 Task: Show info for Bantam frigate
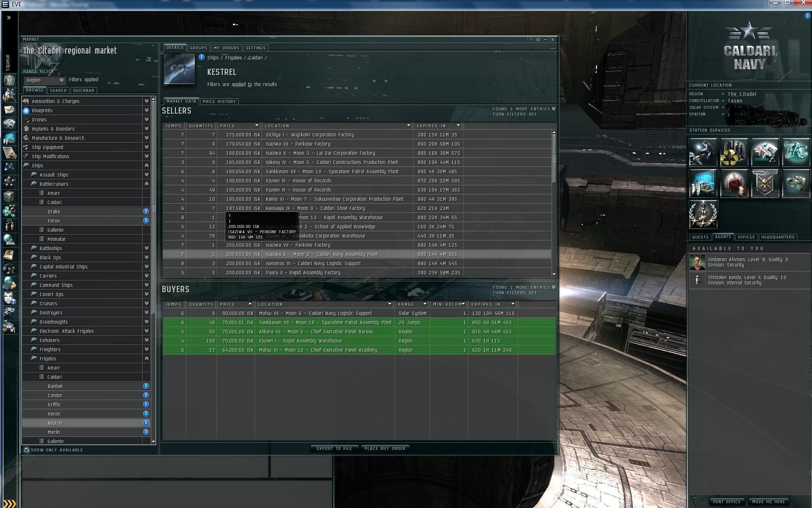tap(146, 386)
